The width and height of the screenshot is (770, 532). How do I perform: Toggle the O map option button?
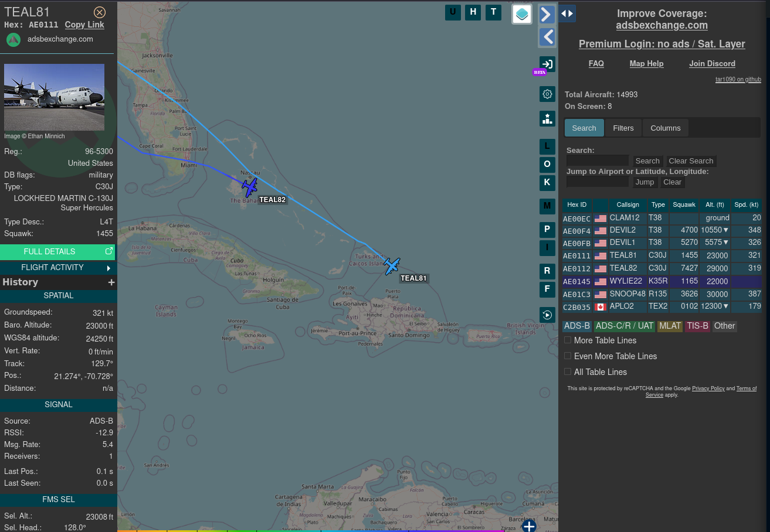click(547, 165)
